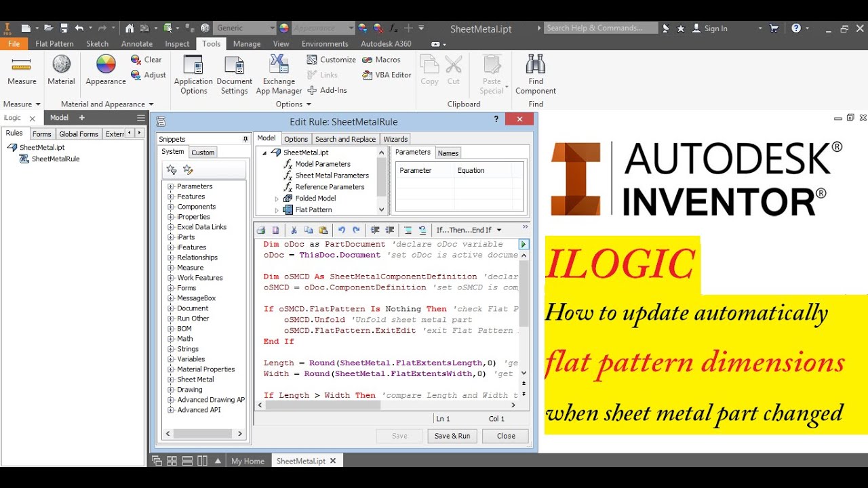
Task: Paste code with the editor paste icon
Action: pos(323,230)
